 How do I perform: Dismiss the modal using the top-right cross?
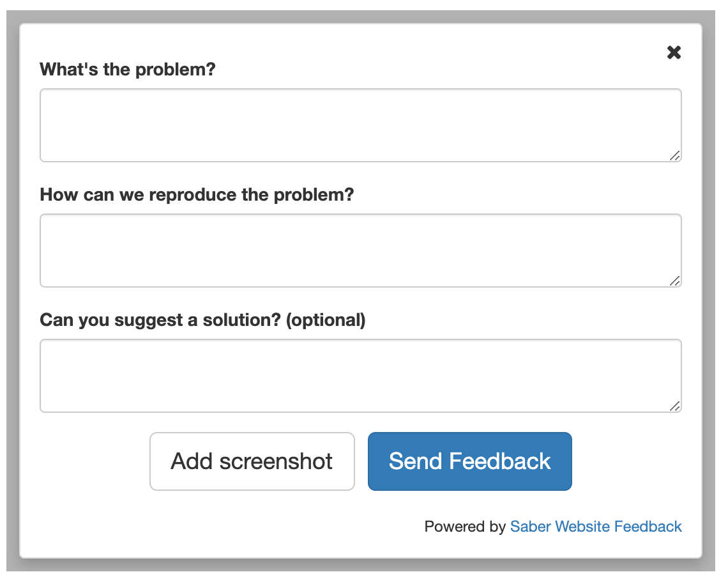point(674,52)
